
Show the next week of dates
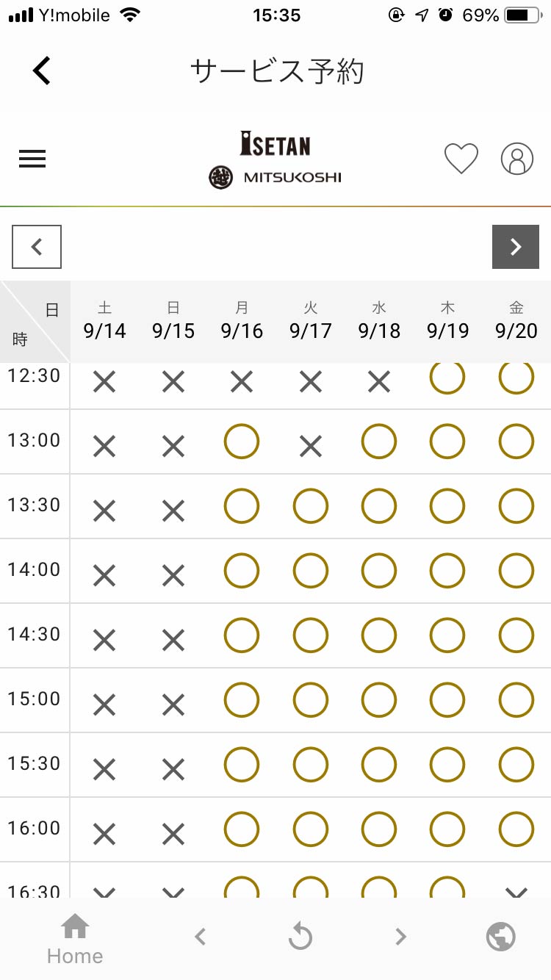click(x=516, y=247)
